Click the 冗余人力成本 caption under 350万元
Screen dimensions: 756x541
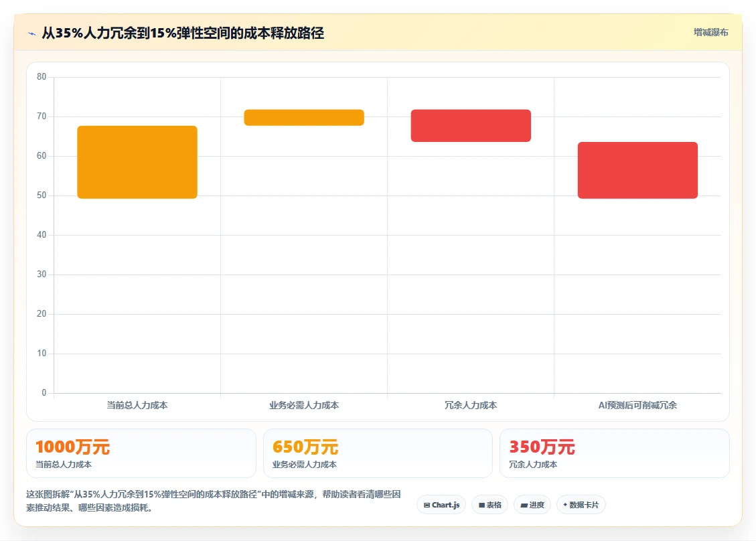[x=533, y=464]
